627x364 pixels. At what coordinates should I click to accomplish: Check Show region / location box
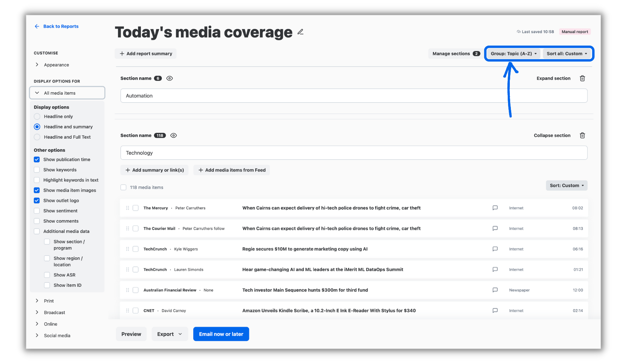(x=47, y=258)
